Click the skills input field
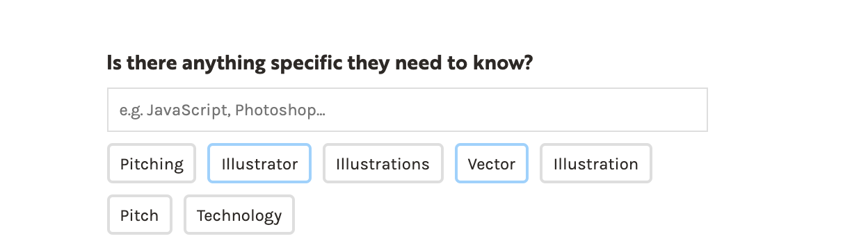The height and width of the screenshot is (250, 868). [407, 110]
